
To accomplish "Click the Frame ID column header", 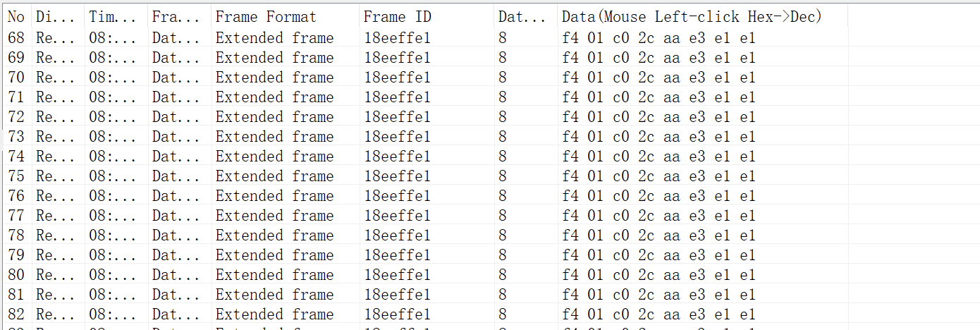I will [x=397, y=17].
